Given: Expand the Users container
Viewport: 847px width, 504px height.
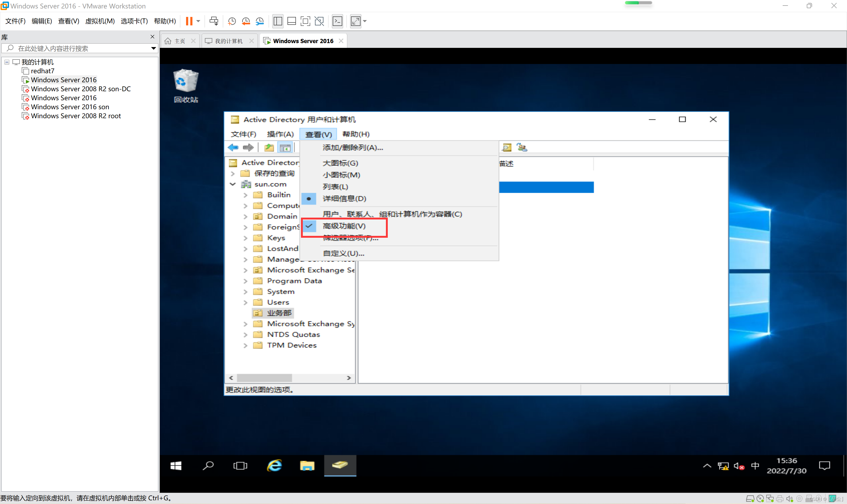Looking at the screenshot, I should [x=245, y=303].
